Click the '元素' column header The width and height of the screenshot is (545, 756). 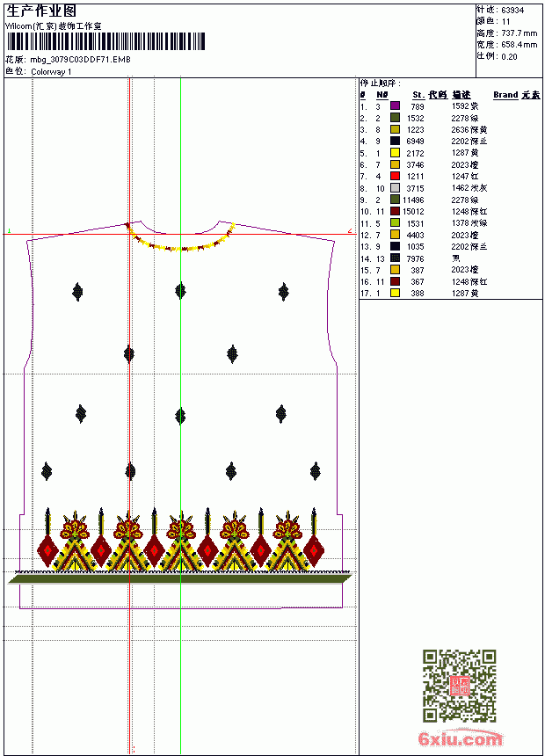pos(531,95)
